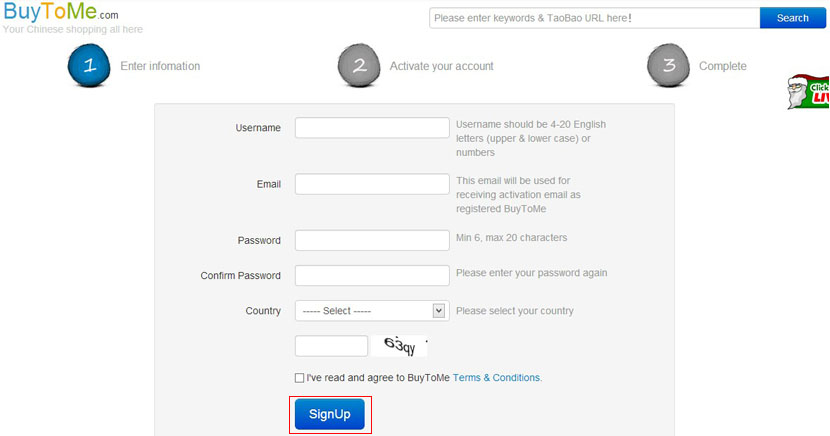Screen dimensions: 830x436
Task: Select the Complete step label
Action: [722, 66]
